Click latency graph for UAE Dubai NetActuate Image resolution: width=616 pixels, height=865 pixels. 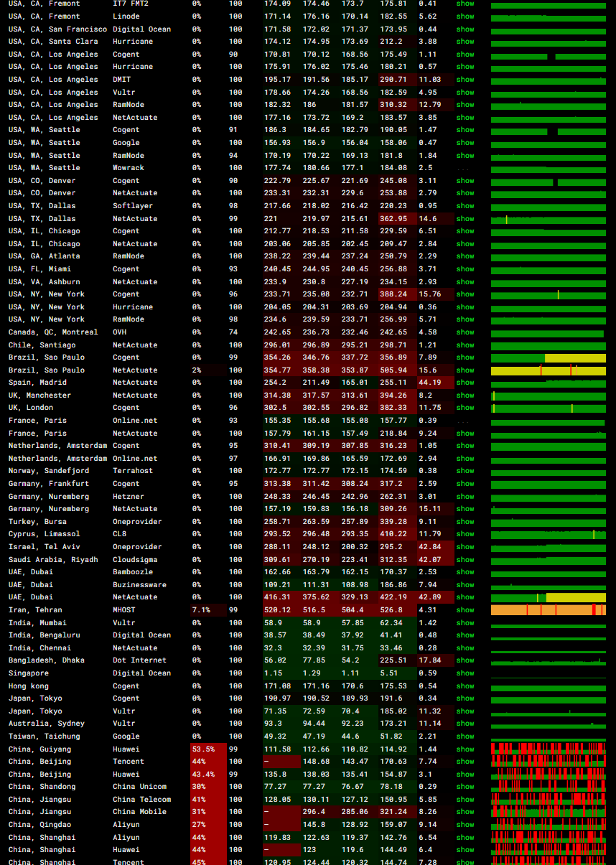coord(549,597)
